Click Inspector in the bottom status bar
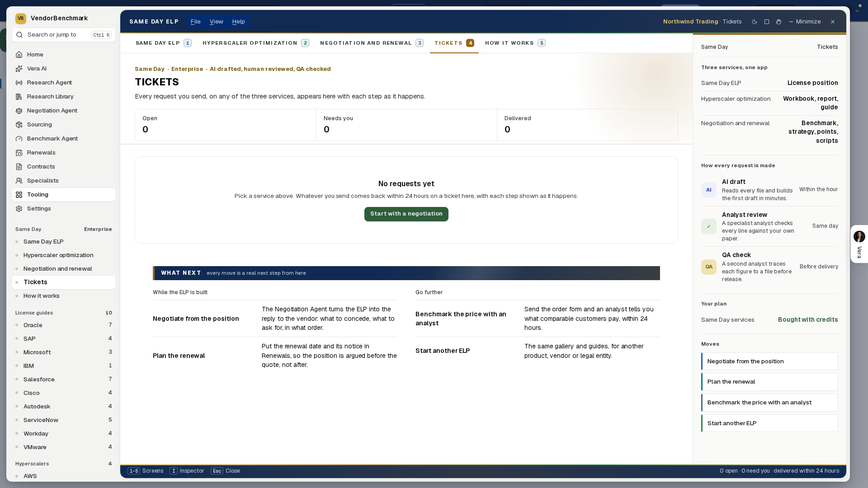This screenshot has width=868, height=488. click(x=187, y=471)
